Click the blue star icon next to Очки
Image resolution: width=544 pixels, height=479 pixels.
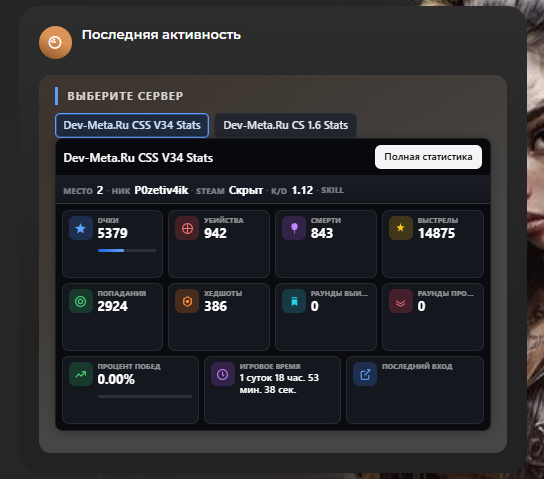80,228
